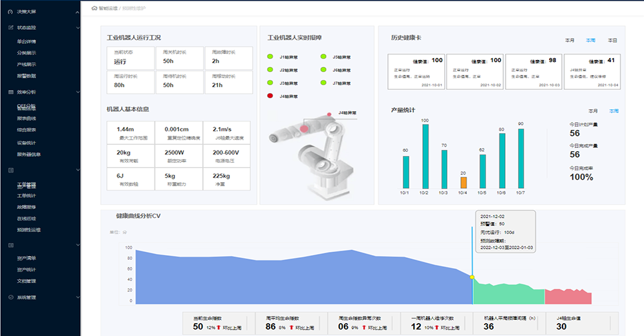Click the green J7 axis status dot

(324, 83)
